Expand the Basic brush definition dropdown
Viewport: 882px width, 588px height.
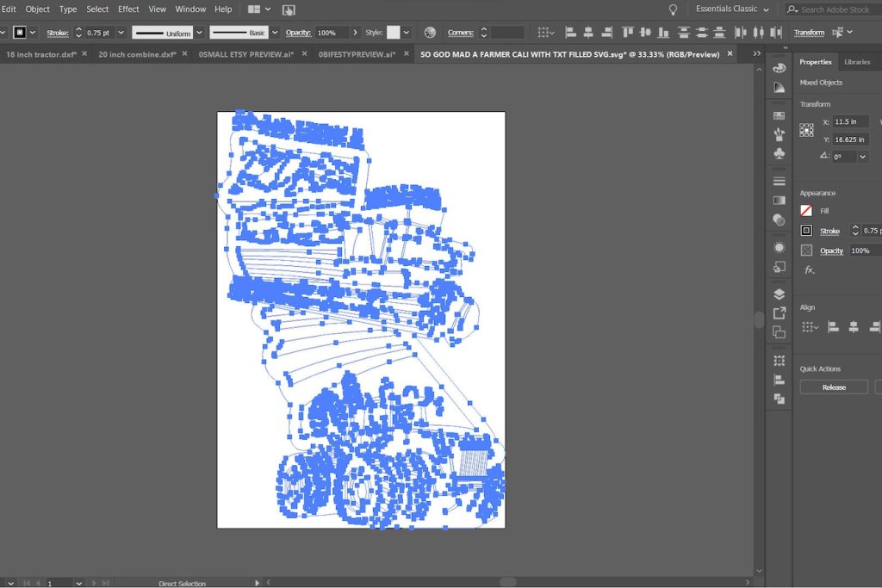pos(276,33)
